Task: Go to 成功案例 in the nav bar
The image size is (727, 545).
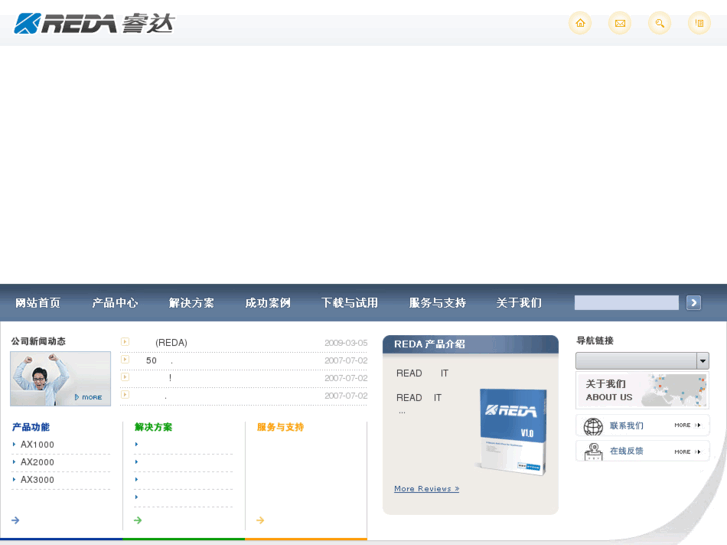Action: point(268,303)
